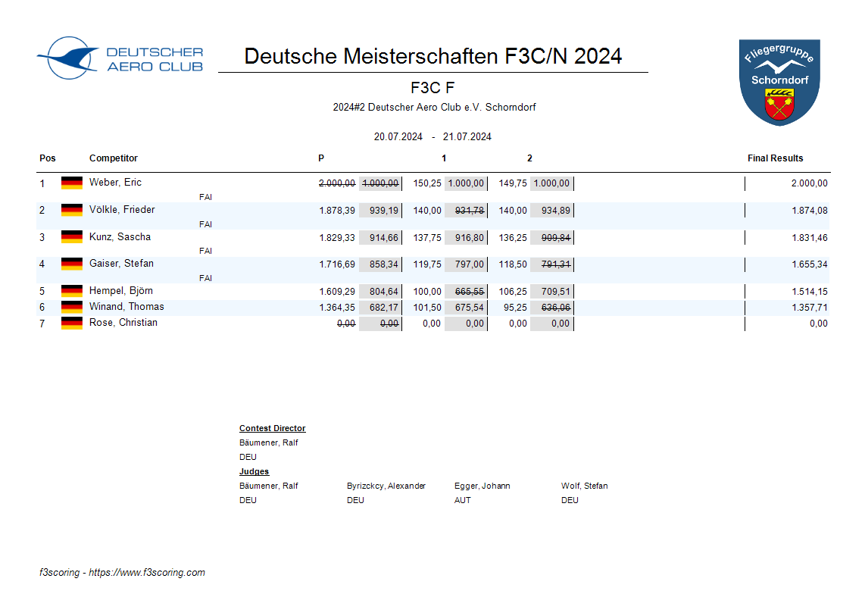This screenshot has height=616, width=865.
Task: Click the flag in Gaiser, Stefan's row
Action: point(72,264)
